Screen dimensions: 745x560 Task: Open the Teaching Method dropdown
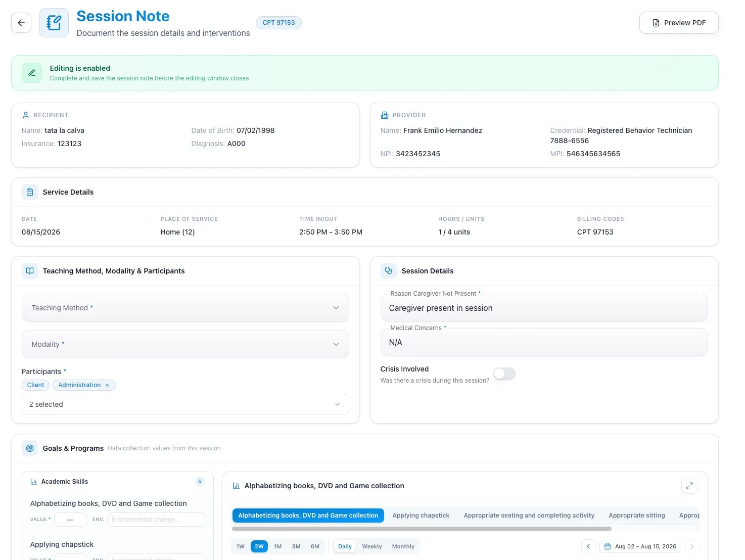click(x=185, y=308)
